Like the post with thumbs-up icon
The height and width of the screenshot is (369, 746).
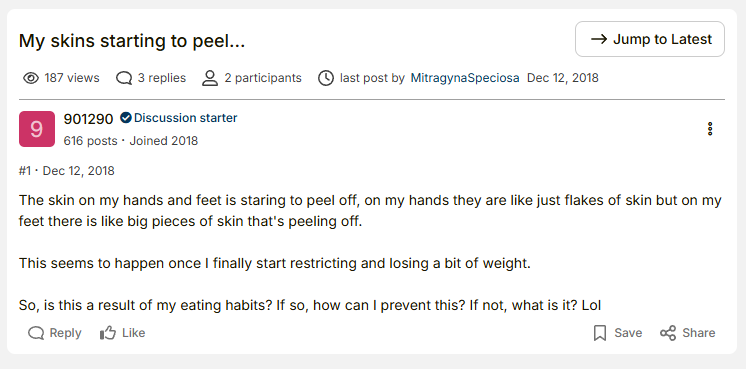click(108, 333)
